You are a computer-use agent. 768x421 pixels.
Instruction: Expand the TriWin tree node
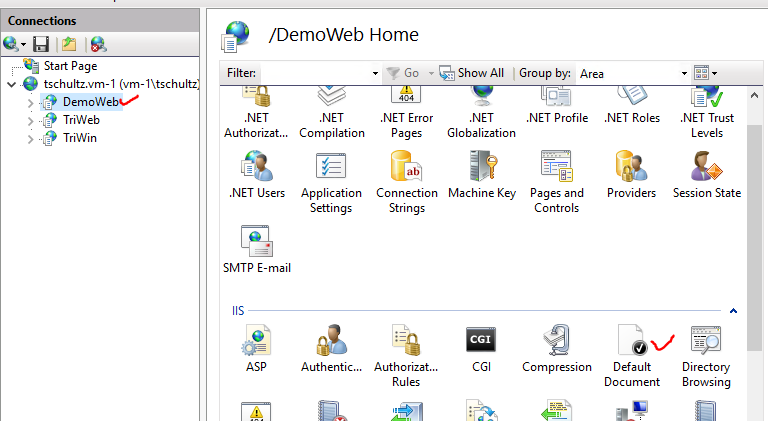point(30,139)
